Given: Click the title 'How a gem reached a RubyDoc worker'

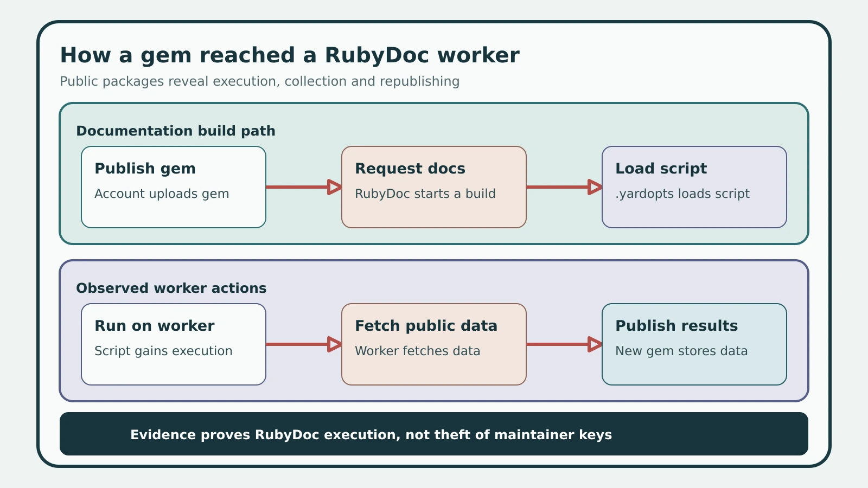Looking at the screenshot, I should (x=290, y=55).
